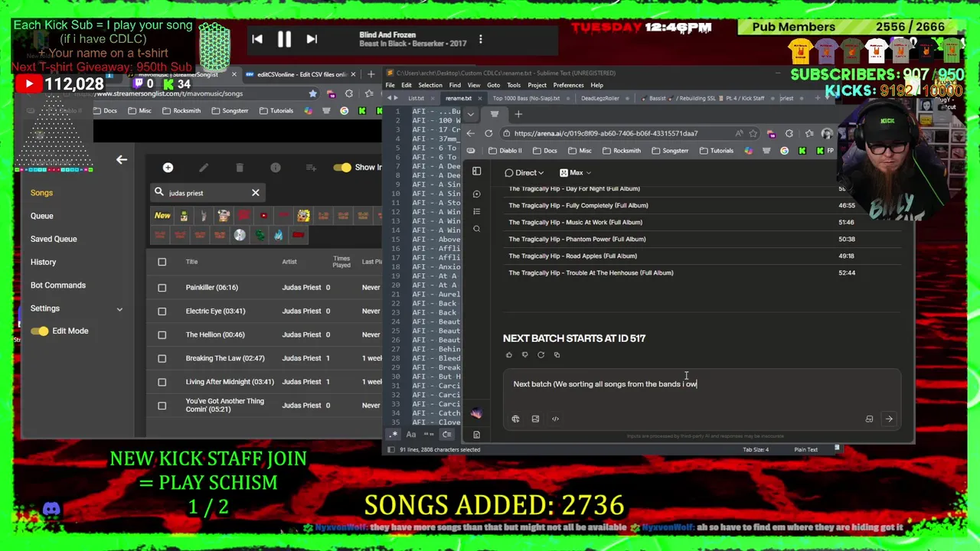Image resolution: width=980 pixels, height=551 pixels.
Task: Click the back arrow in StreamerSonglist sidebar
Action: pyautogui.click(x=121, y=160)
